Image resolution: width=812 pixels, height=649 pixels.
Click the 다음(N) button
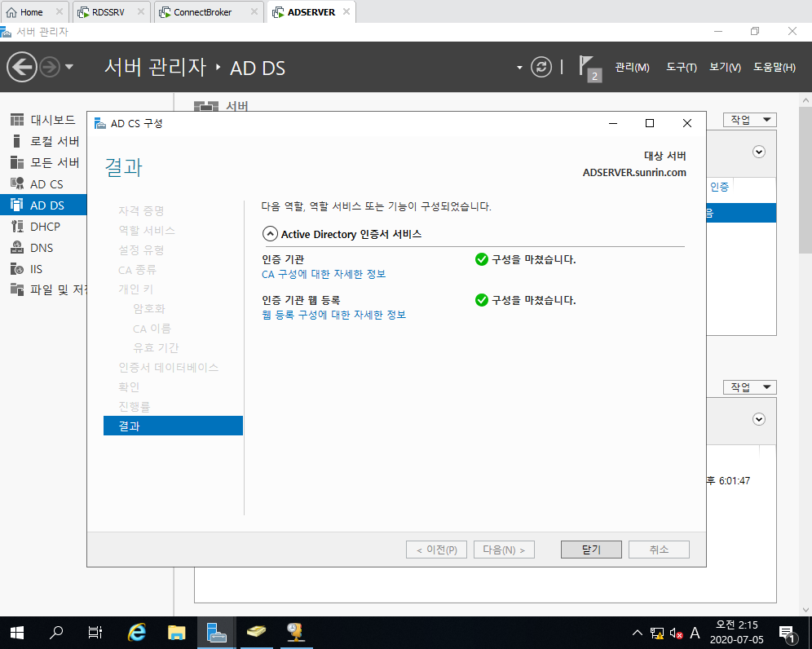point(504,550)
